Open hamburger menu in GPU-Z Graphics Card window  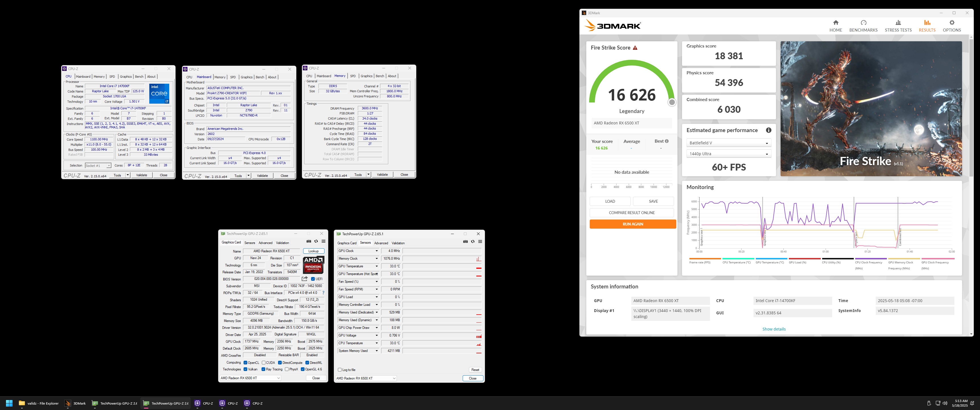click(x=323, y=241)
